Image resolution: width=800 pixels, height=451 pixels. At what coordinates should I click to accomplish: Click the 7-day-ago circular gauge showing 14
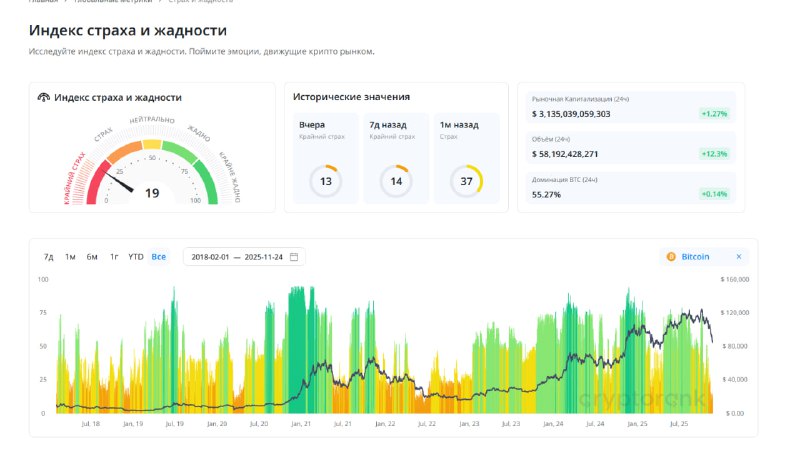[396, 181]
